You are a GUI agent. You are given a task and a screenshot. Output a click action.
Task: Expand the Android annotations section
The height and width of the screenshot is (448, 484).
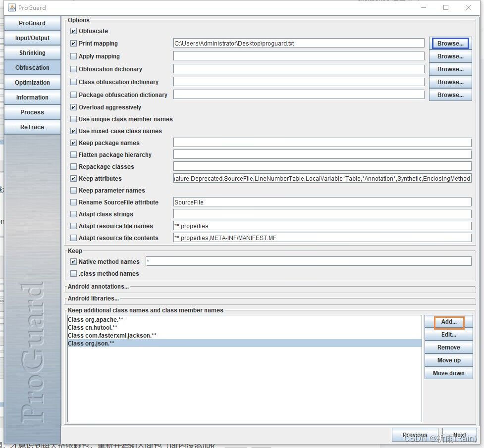pos(98,287)
